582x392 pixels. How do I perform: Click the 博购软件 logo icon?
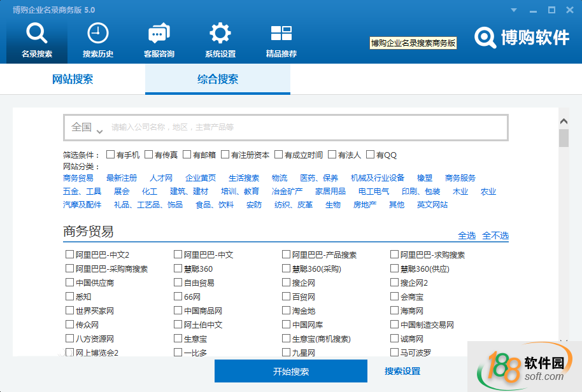(x=486, y=38)
